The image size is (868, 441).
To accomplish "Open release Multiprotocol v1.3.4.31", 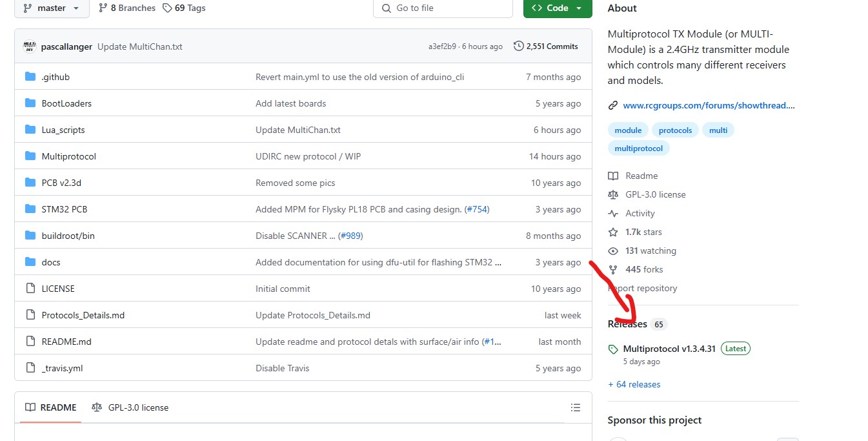I will pos(669,349).
